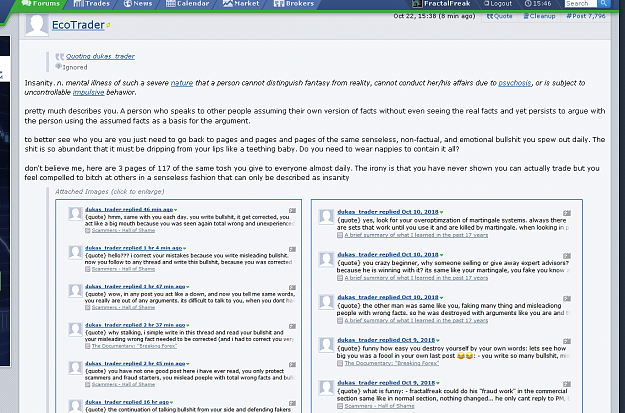Click 'dukas_trader replied 2 hr 45 min ago'
This screenshot has width=625, height=413.
135,364
